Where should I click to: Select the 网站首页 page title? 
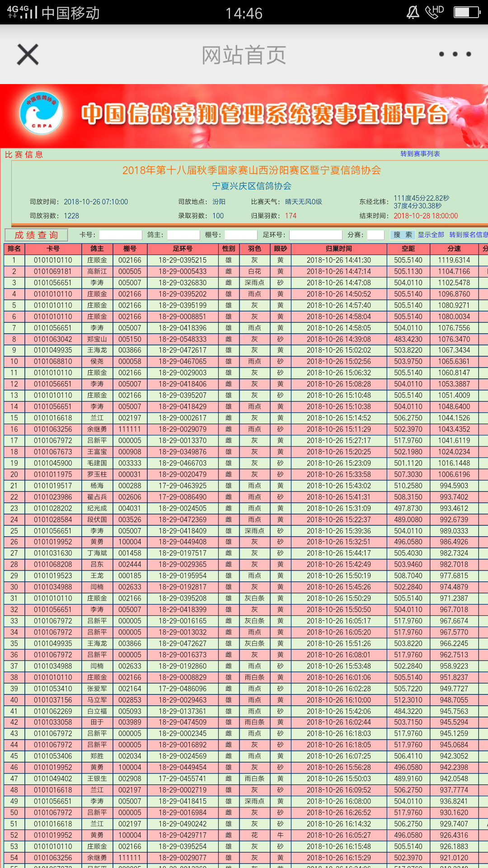[244, 55]
